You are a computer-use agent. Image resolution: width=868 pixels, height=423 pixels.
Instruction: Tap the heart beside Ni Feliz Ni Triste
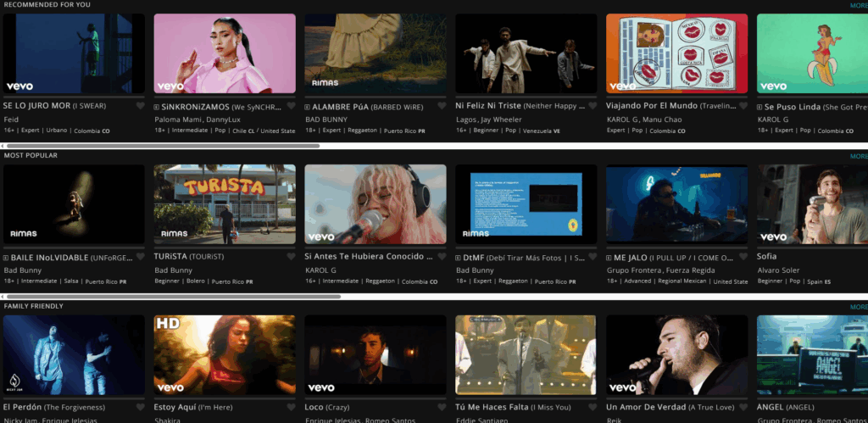(593, 106)
